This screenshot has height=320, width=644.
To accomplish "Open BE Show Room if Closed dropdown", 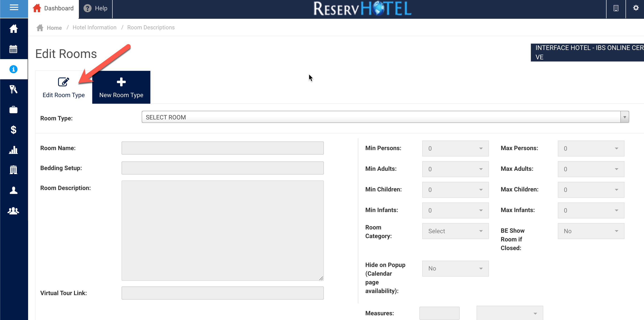I will click(x=591, y=231).
